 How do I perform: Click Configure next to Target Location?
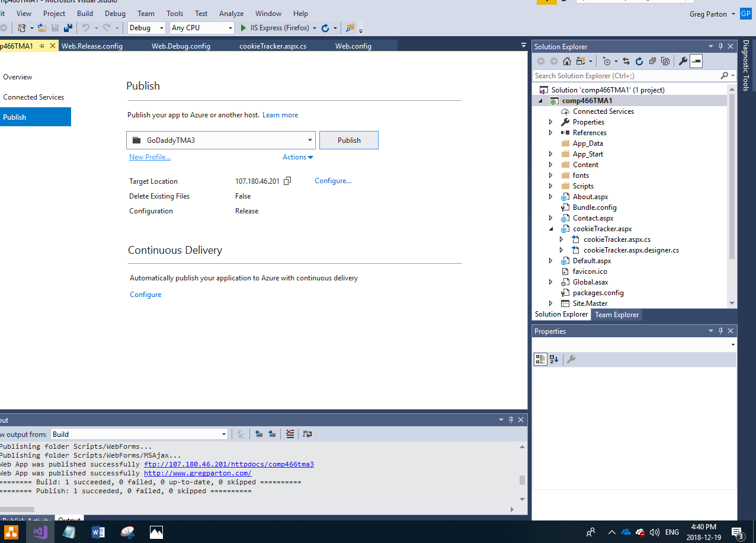click(x=333, y=181)
